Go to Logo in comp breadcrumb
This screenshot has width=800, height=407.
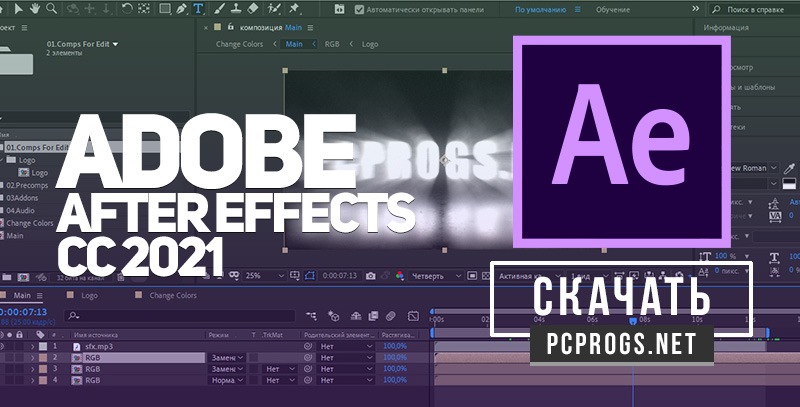click(370, 44)
